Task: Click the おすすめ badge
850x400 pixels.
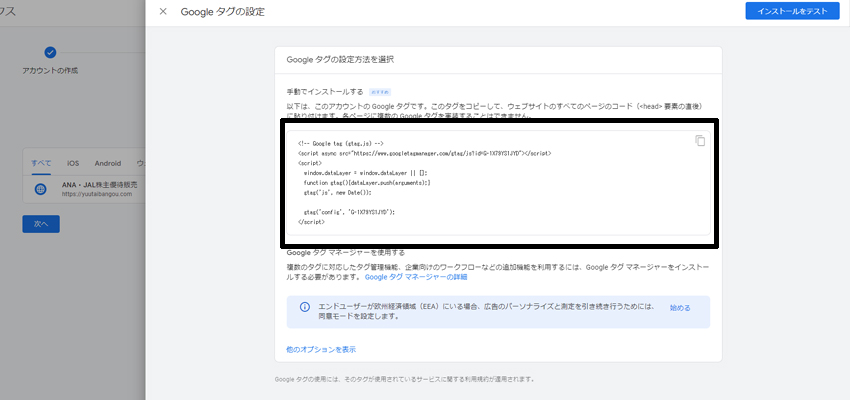Action: pos(380,92)
